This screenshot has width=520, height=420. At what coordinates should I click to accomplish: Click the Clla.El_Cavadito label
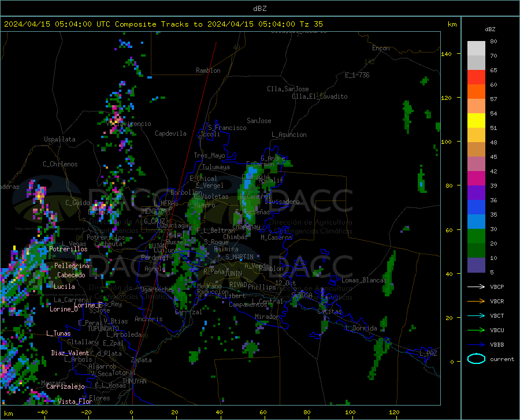(320, 96)
